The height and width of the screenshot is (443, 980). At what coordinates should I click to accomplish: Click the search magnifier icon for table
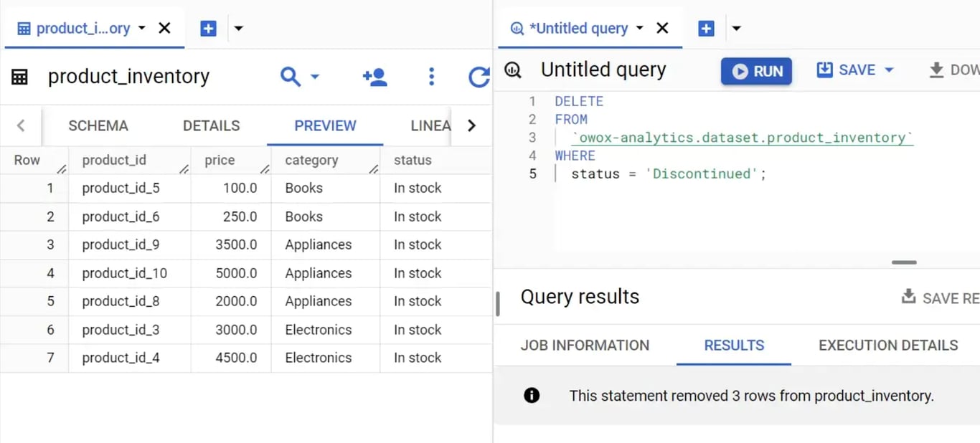pos(290,77)
